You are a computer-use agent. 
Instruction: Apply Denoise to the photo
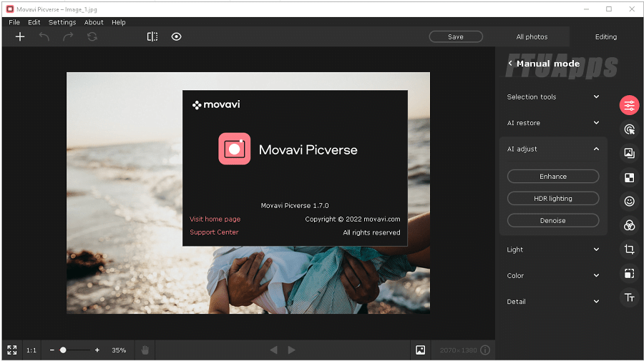point(553,221)
